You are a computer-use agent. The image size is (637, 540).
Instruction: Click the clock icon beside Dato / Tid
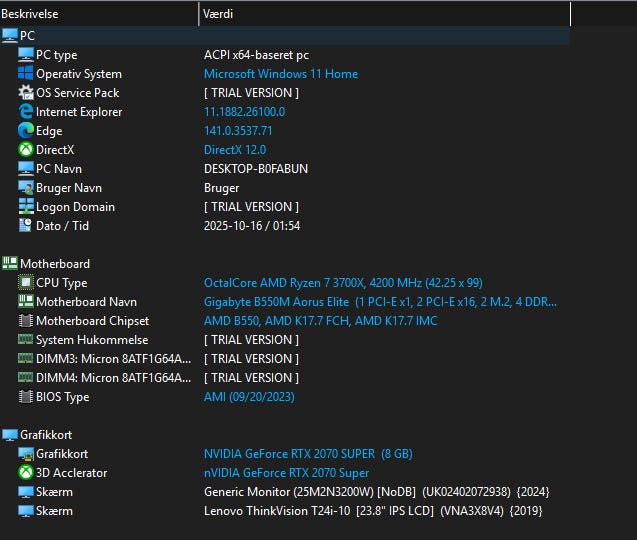tap(26, 226)
